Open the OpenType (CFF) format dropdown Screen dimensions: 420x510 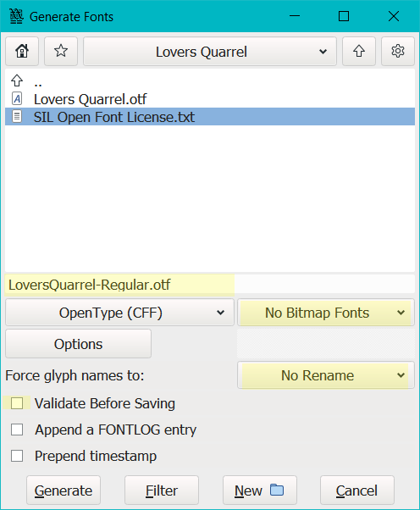[x=119, y=313]
